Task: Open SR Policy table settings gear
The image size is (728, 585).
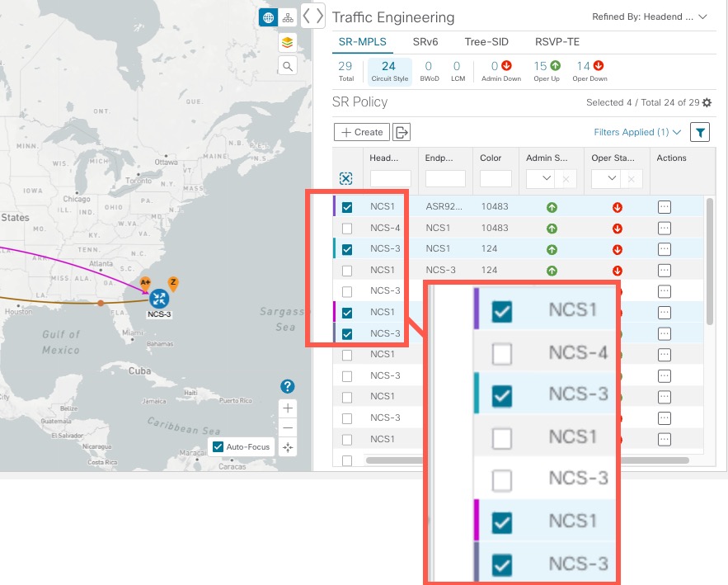Action: [707, 102]
